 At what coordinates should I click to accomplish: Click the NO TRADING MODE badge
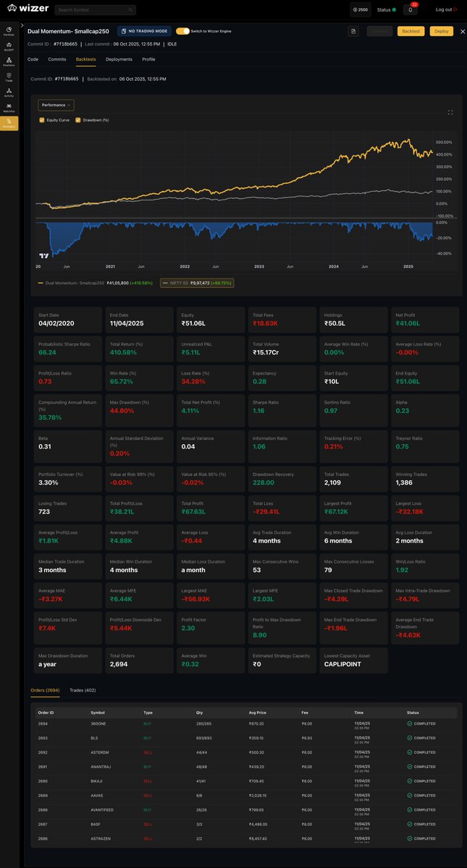pos(144,31)
